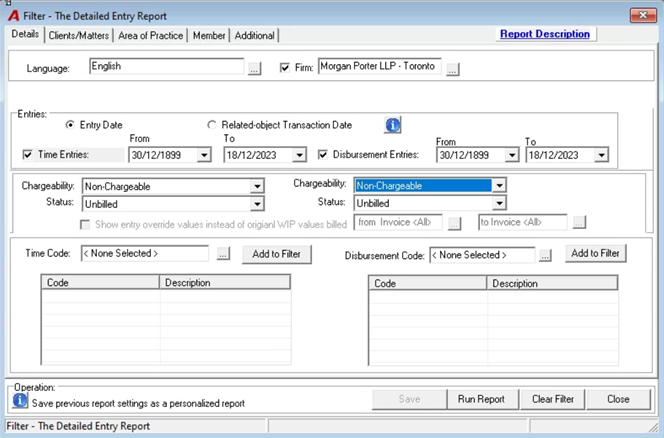Uncheck the Time Entries checkbox
664x438 pixels.
pyautogui.click(x=28, y=155)
